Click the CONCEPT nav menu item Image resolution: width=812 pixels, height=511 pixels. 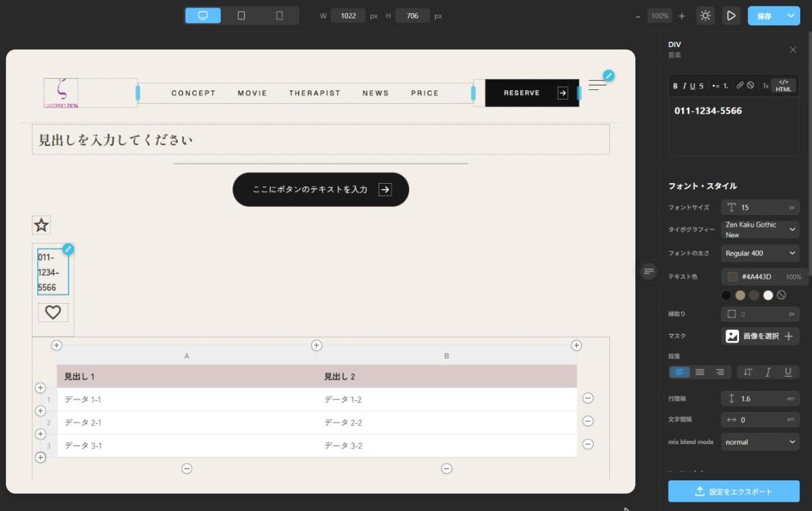(x=194, y=93)
